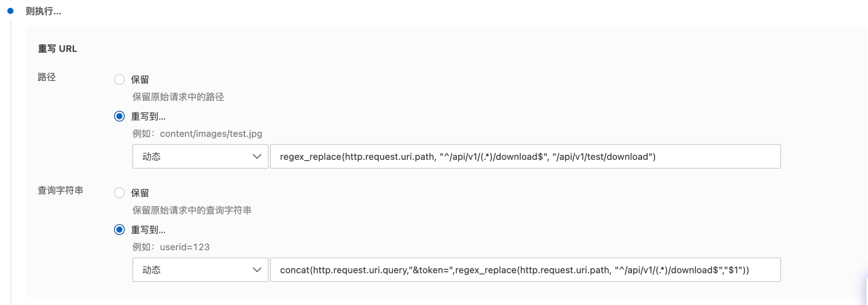
Task: Click the 查询字符串 field label
Action: pyautogui.click(x=60, y=191)
